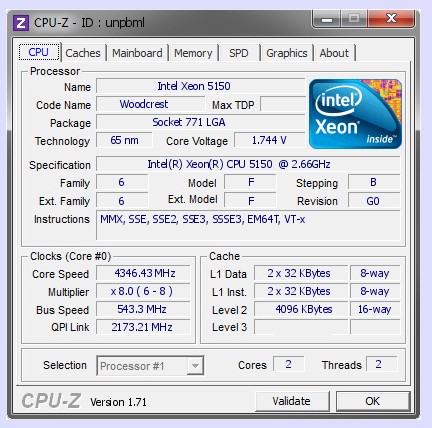432x428 pixels.
Task: Select the Memory tab
Action: (x=193, y=53)
